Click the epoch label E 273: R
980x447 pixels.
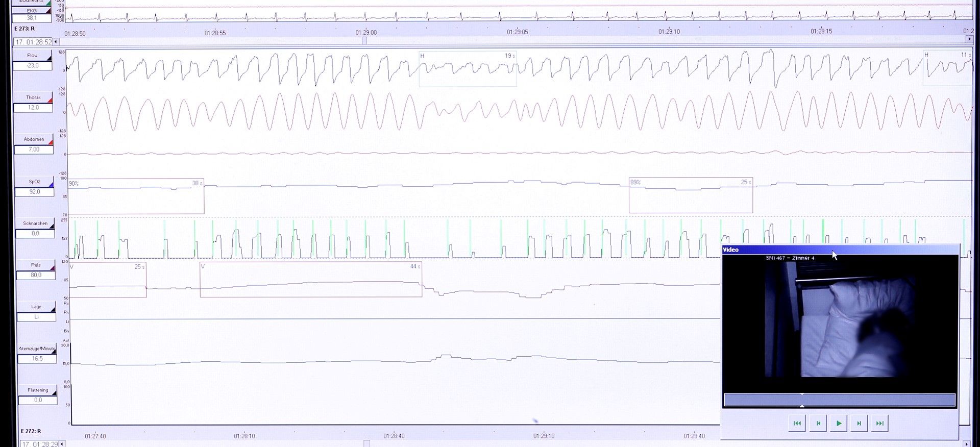click(x=24, y=29)
